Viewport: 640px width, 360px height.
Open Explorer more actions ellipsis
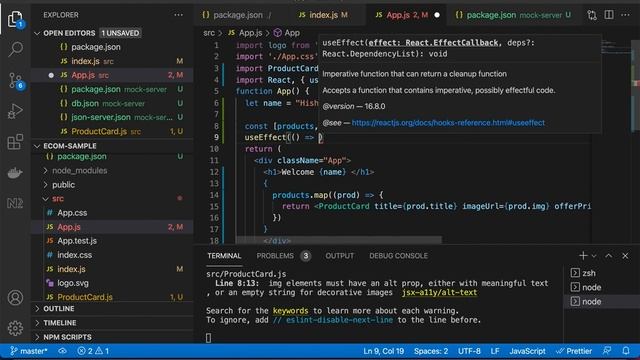[178, 15]
